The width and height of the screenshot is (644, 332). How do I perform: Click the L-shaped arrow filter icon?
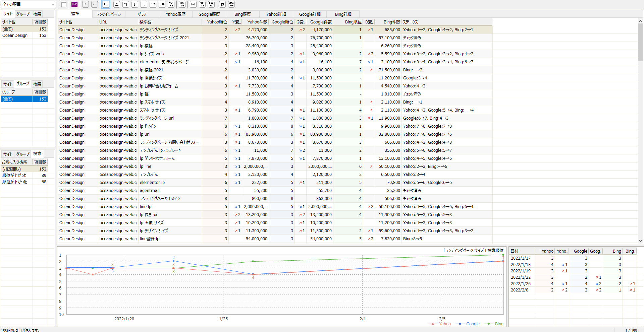[x=135, y=4]
